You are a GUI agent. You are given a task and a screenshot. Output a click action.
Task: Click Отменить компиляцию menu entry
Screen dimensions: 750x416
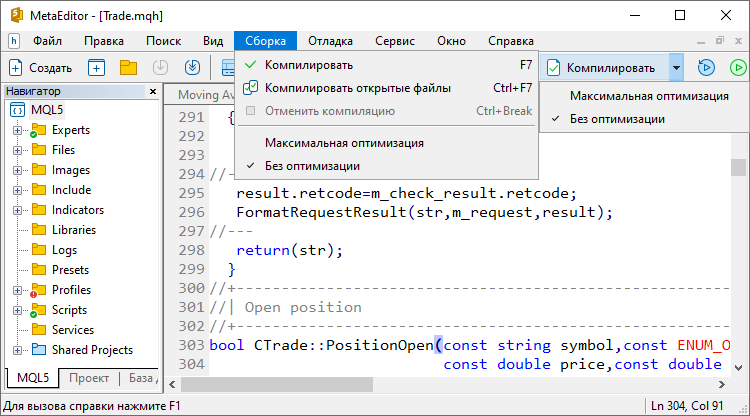coord(386,111)
